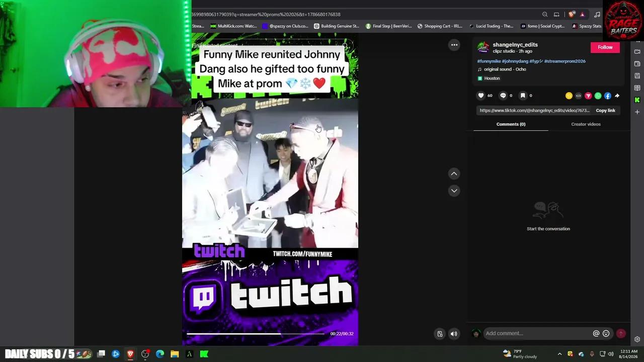Follow shangelnyc_edits
644x362 pixels.
[605, 47]
